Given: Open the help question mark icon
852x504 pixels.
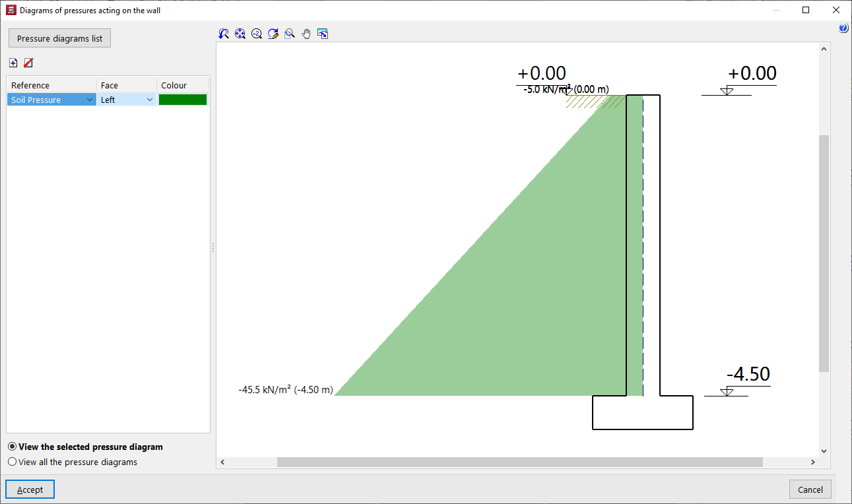Looking at the screenshot, I should pos(843,28).
